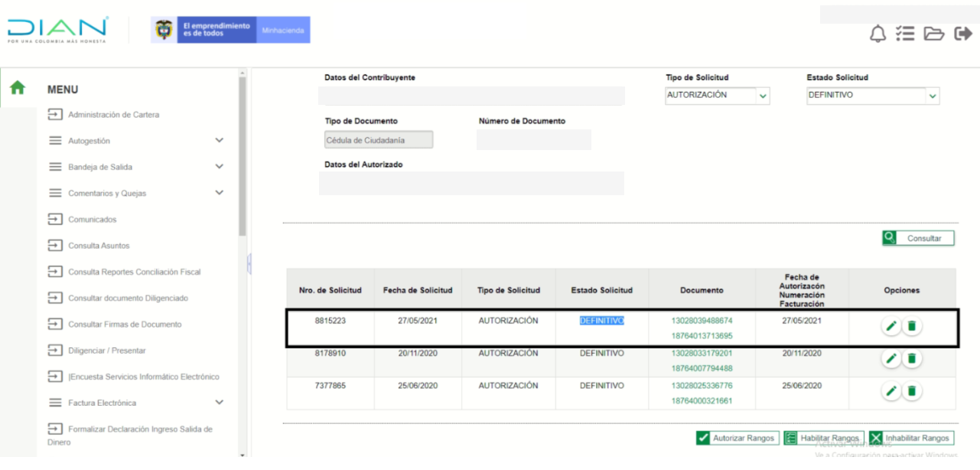Click the Consultar button
The height and width of the screenshot is (470, 980).
[x=917, y=238]
